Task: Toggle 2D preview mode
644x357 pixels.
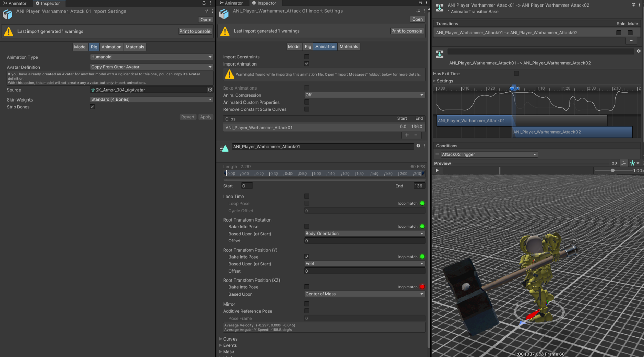Action: (x=614, y=163)
